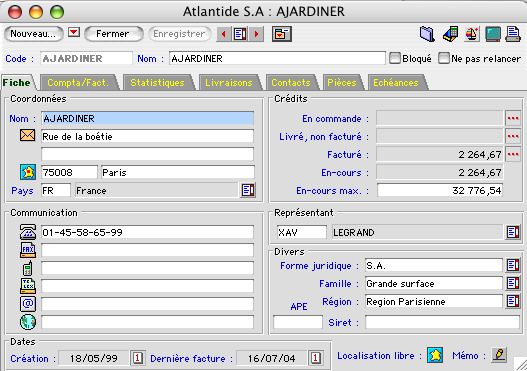Click the teal screen preview toolbar icon
Screen dimensions: 527x371
493,34
